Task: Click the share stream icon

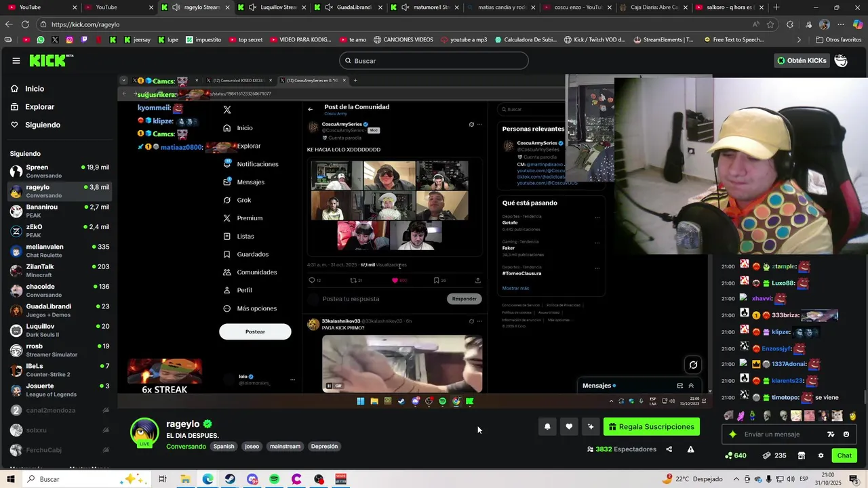Action: point(669,449)
